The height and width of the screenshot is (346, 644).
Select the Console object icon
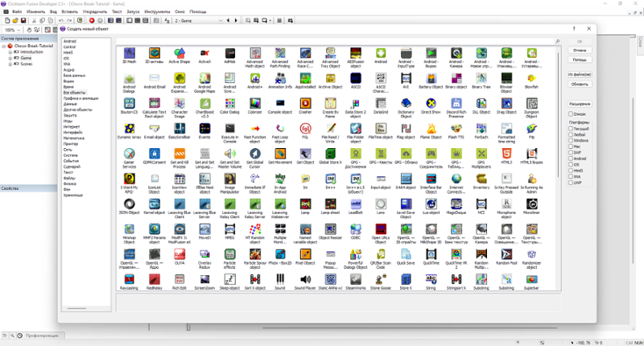pos(280,103)
